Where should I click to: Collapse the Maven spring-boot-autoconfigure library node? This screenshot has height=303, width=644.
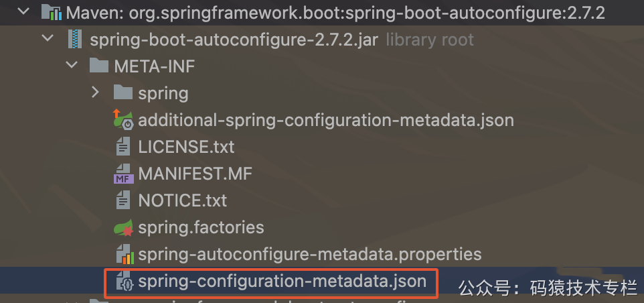24,11
